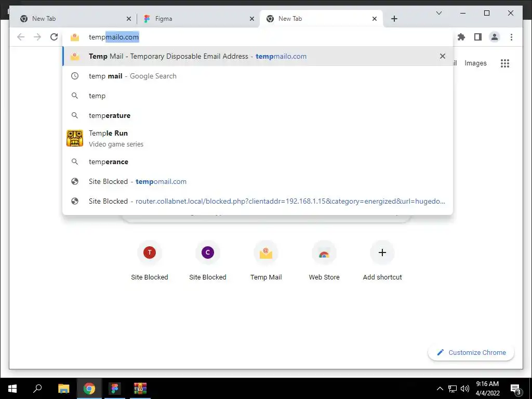Open WinRAR from the taskbar
Image resolution: width=532 pixels, height=399 pixels.
click(140, 388)
